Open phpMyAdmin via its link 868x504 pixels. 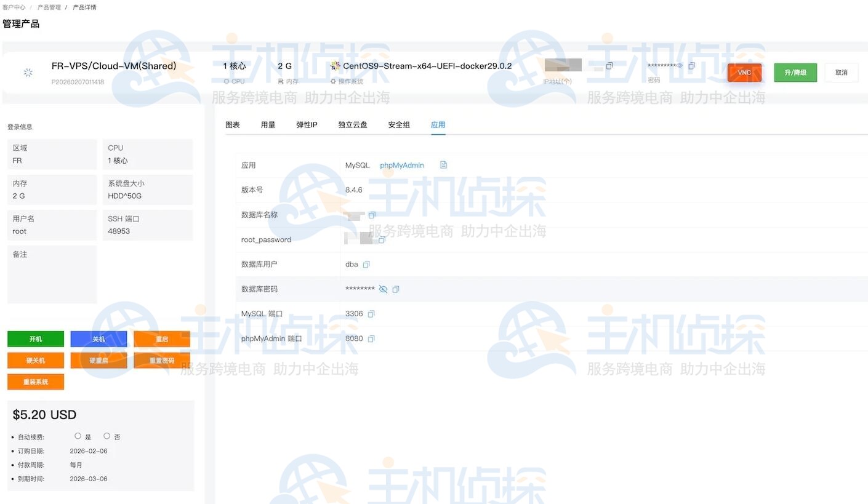point(401,165)
